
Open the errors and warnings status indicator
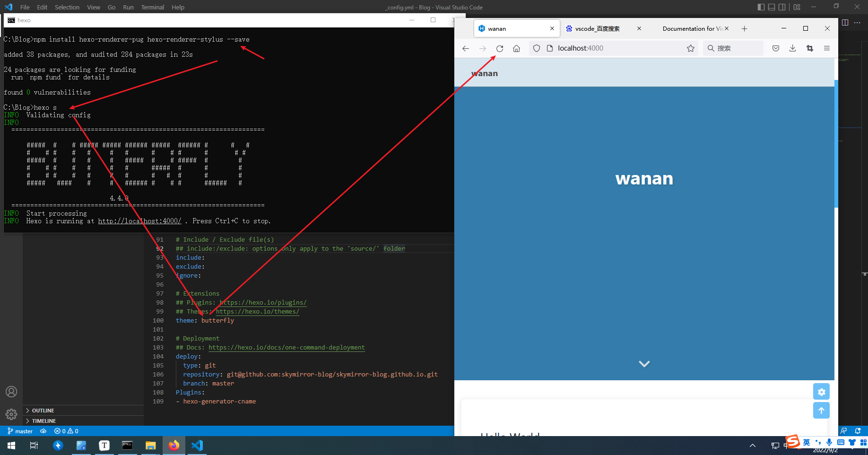pos(66,431)
